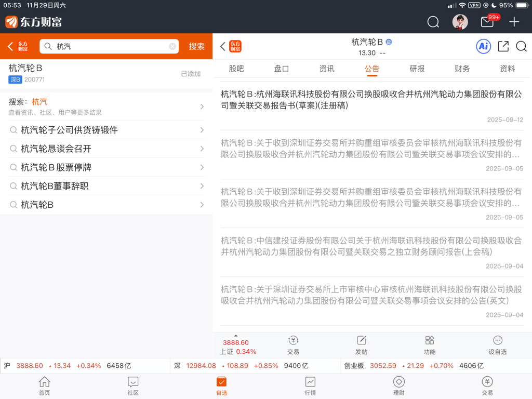The height and width of the screenshot is (399, 532).
Task: Open the user avatar profile
Action: pyautogui.click(x=460, y=22)
